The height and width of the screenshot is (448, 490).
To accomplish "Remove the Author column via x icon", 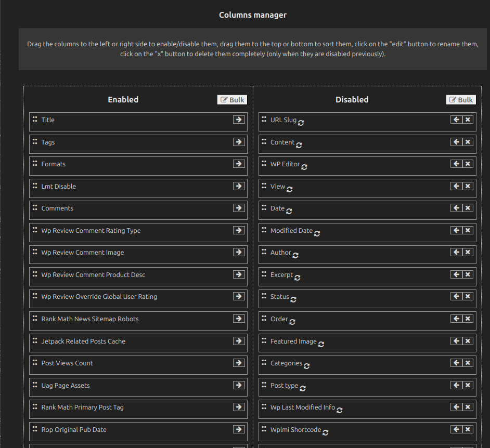I will (x=468, y=252).
